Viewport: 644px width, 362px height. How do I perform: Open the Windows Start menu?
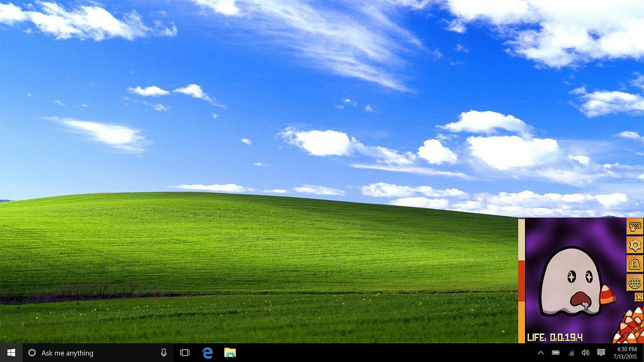[x=11, y=353]
